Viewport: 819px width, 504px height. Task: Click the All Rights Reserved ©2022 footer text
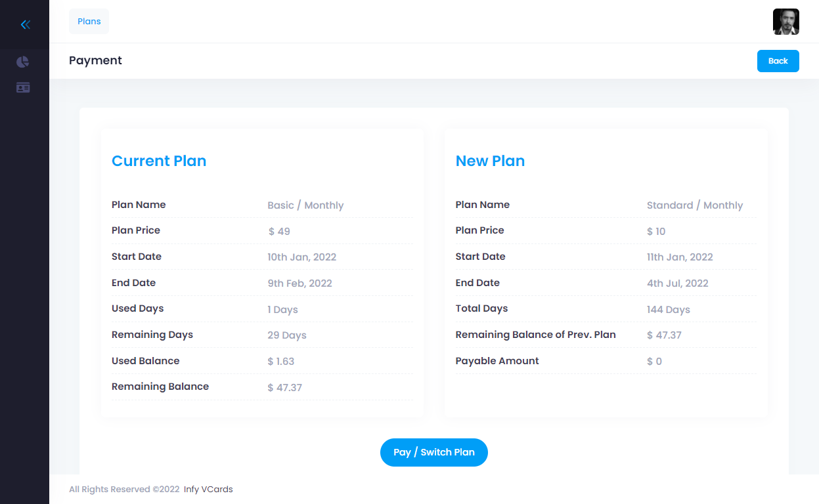tap(124, 489)
